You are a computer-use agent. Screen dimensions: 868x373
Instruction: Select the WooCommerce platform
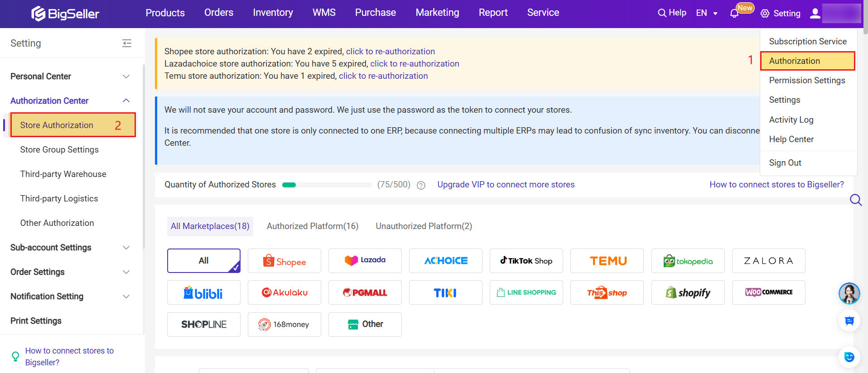click(769, 292)
